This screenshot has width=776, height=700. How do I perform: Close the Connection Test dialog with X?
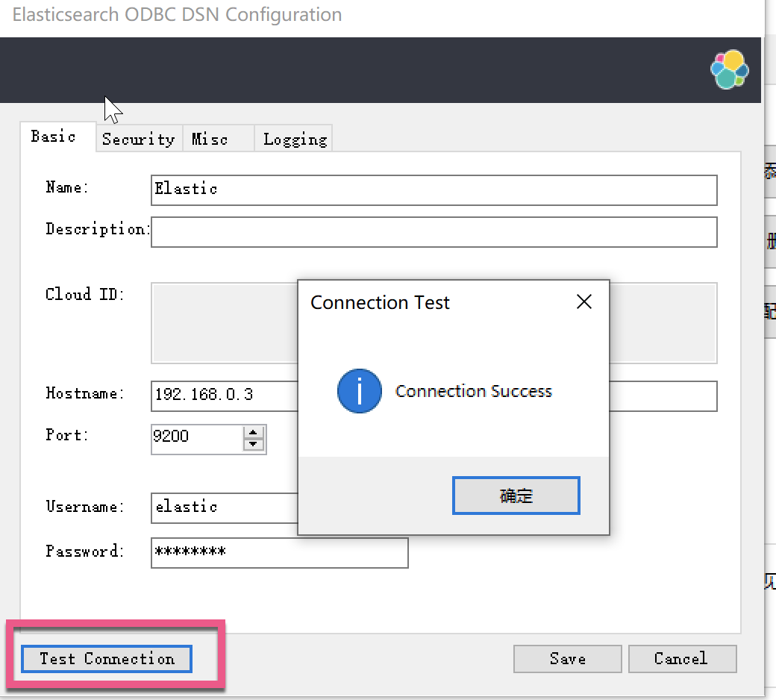coord(584,301)
